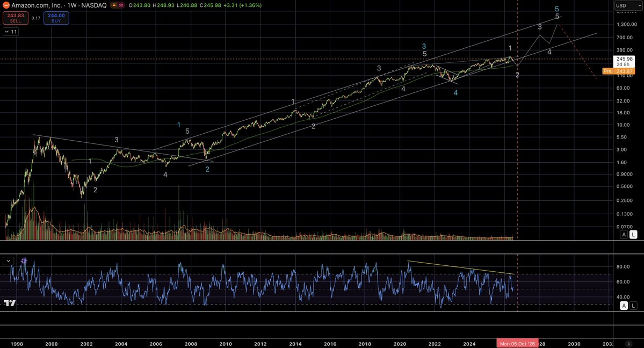Click the sun market-status icon

click(x=114, y=5)
